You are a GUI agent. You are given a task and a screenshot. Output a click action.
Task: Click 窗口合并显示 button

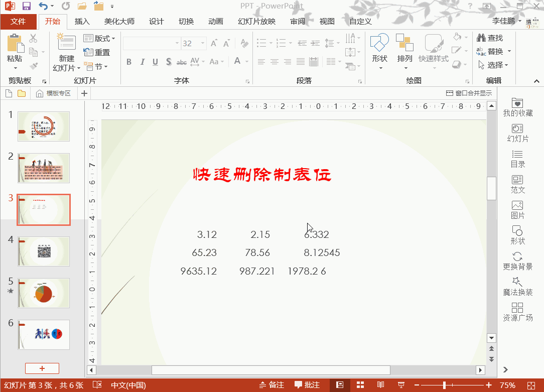469,93
